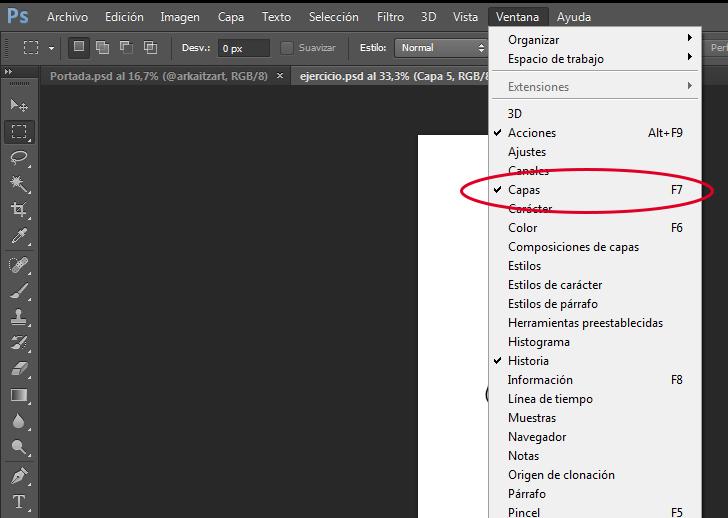Click the Photoshop Ps logo icon
Image resolution: width=728 pixels, height=518 pixels.
point(18,16)
